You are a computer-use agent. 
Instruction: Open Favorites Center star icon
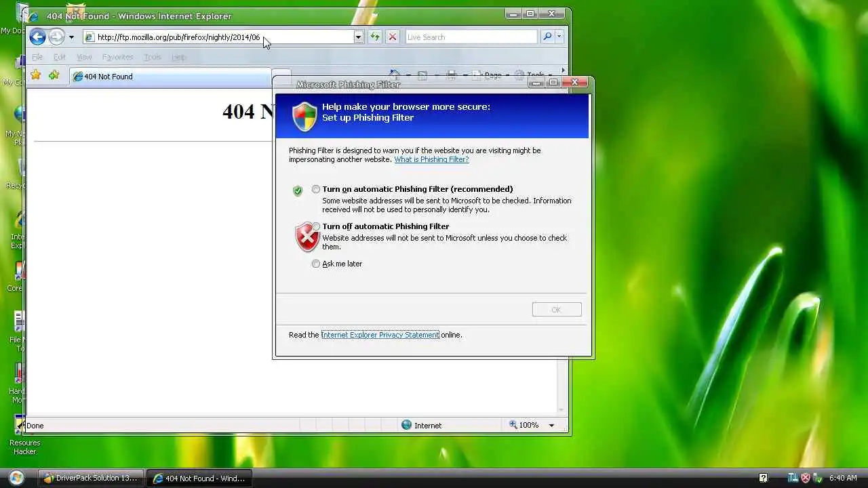coord(36,75)
